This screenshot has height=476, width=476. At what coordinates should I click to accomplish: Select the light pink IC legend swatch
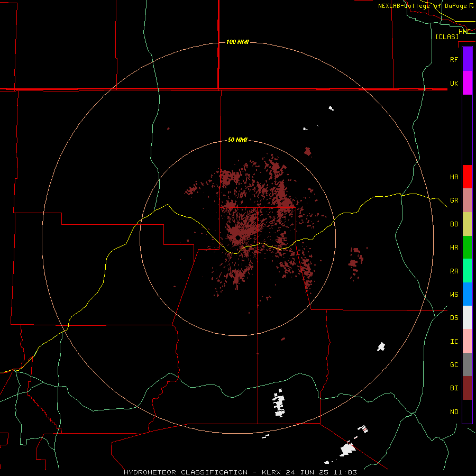[467, 341]
